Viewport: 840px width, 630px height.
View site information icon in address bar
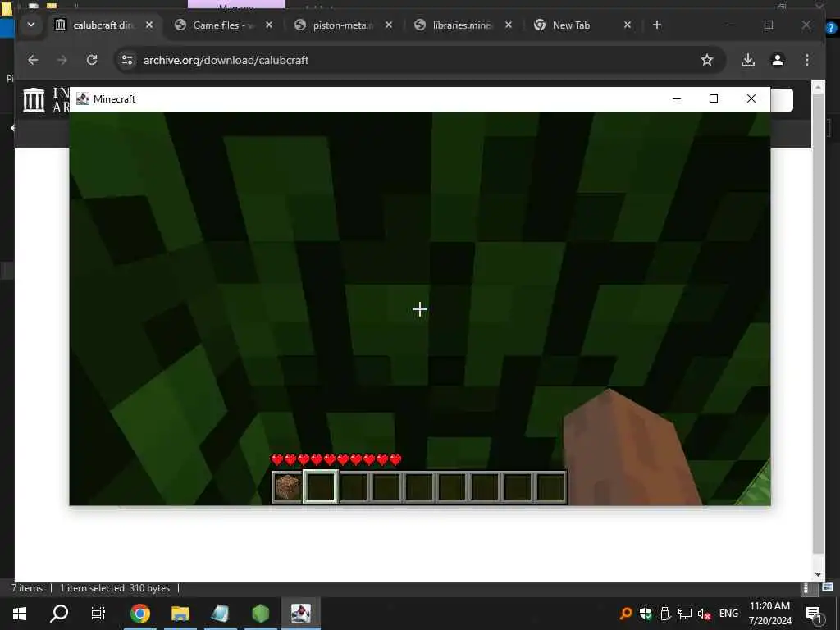(x=127, y=60)
